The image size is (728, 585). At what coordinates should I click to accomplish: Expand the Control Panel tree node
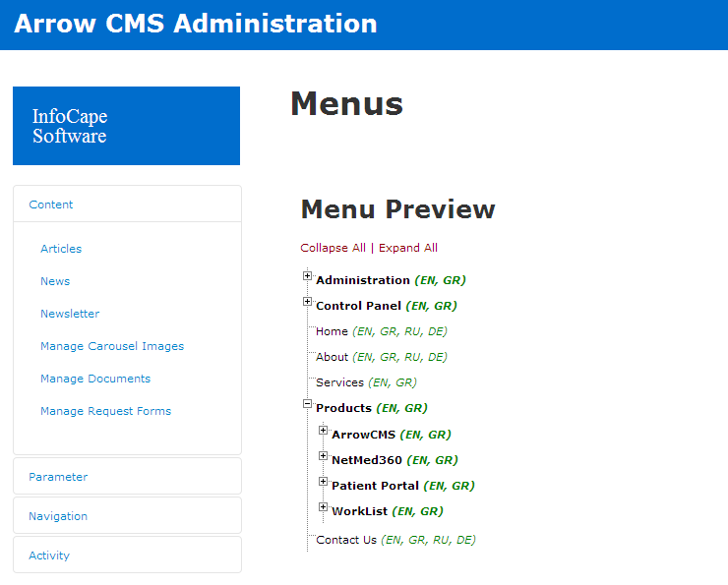(x=307, y=301)
